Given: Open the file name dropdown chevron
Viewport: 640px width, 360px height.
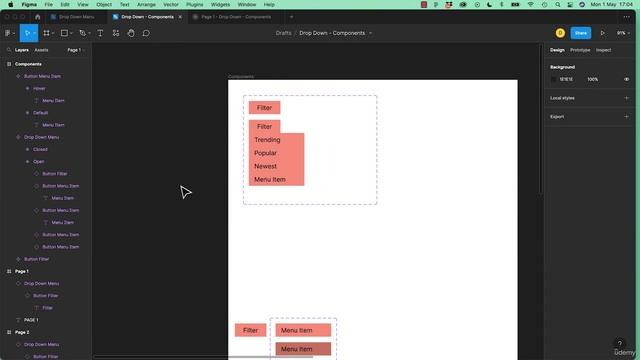Looking at the screenshot, I should pyautogui.click(x=370, y=33).
